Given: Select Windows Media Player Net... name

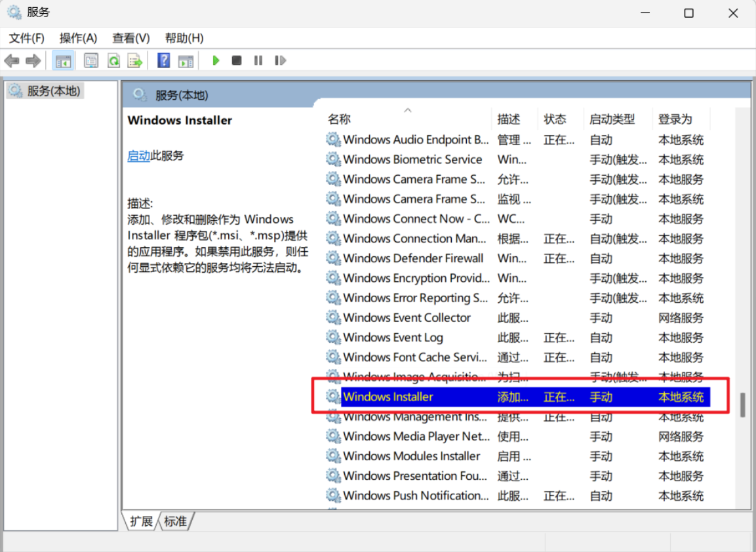Looking at the screenshot, I should 416,436.
